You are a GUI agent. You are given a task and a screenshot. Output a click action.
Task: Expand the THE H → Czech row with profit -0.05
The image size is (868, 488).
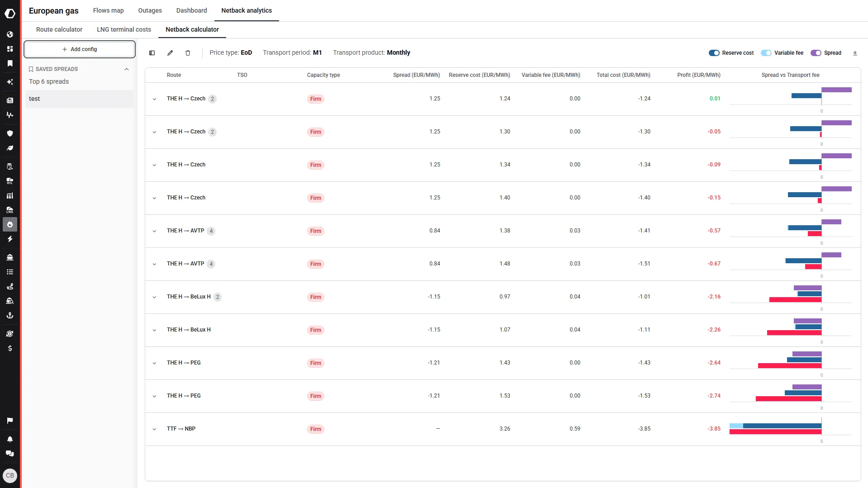[x=155, y=132]
